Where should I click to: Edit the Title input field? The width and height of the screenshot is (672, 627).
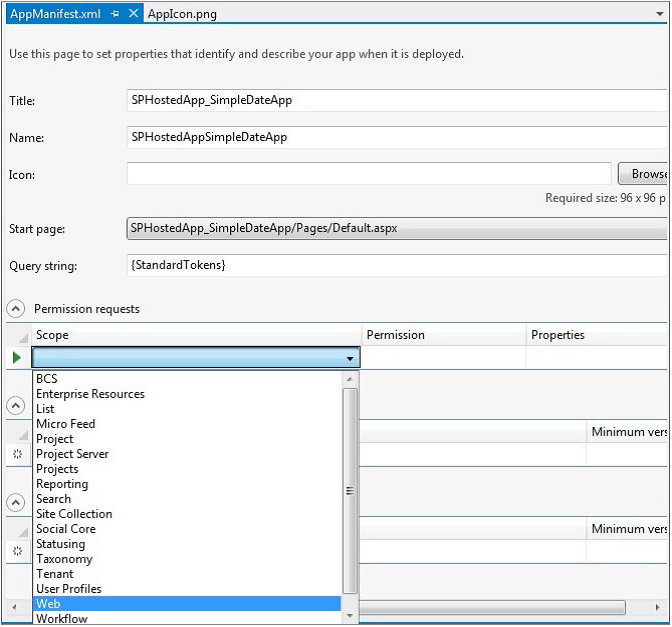[396, 100]
